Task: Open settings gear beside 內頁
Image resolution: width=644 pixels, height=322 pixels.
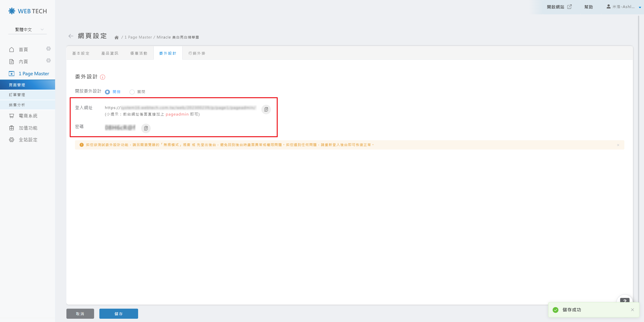Action: (49, 60)
